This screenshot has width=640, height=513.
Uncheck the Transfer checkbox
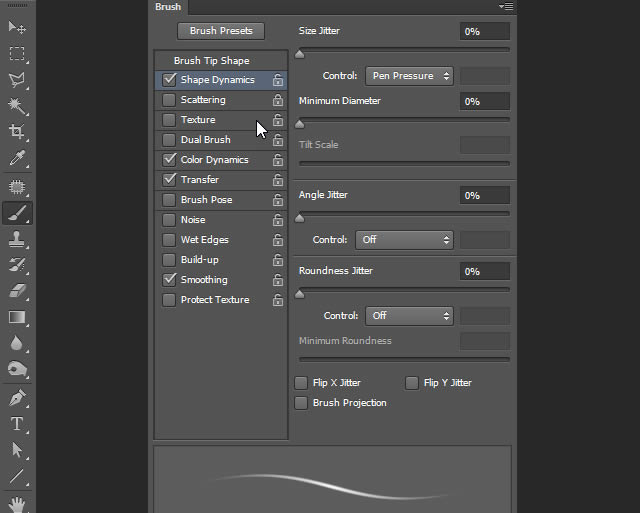click(169, 180)
